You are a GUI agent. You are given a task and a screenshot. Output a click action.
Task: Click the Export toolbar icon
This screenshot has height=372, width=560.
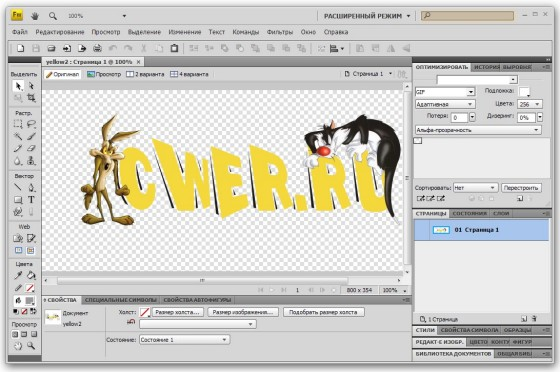pos(82,48)
